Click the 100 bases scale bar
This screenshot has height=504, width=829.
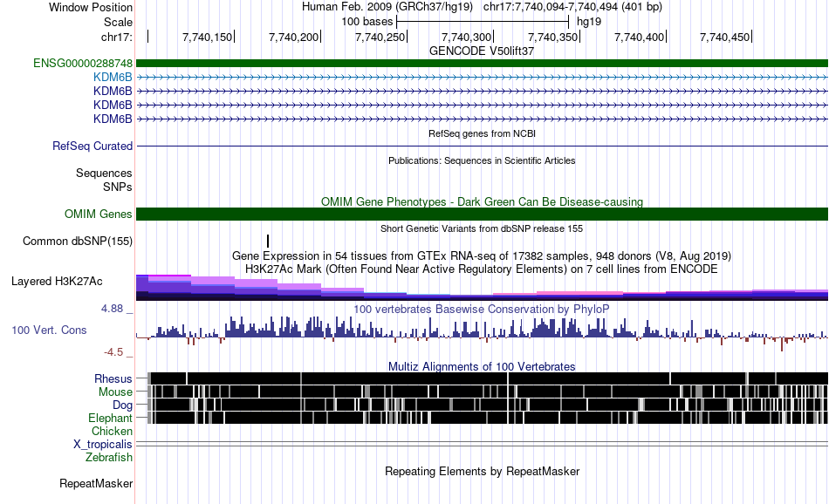(x=483, y=22)
